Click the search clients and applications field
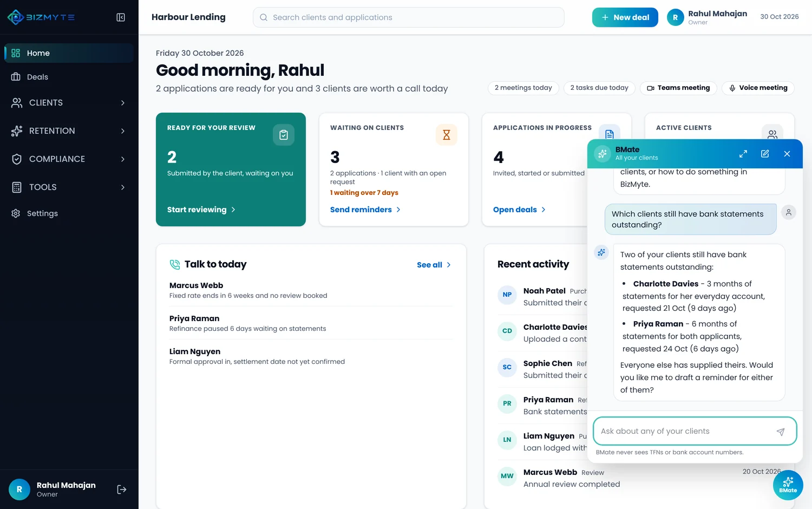The height and width of the screenshot is (509, 812). coord(409,17)
